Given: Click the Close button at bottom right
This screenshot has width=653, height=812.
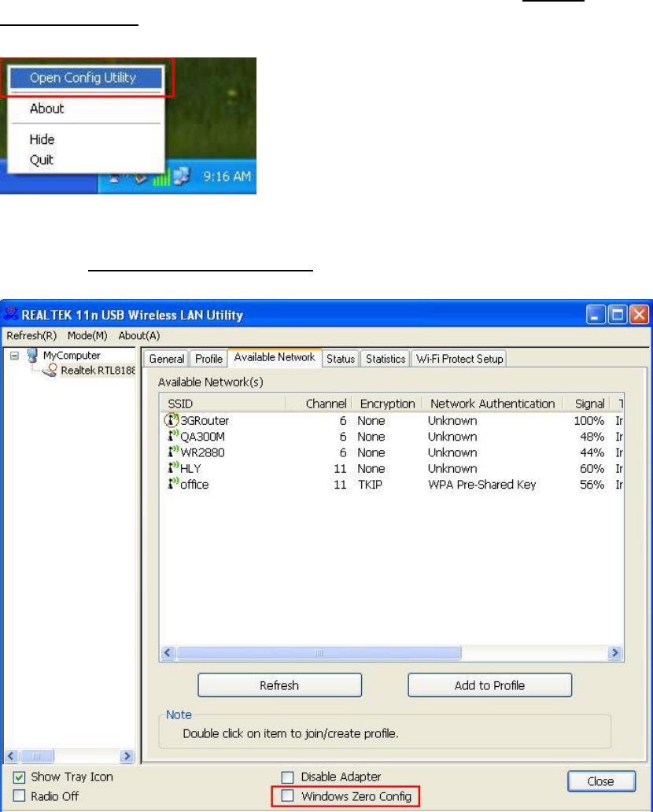Looking at the screenshot, I should click(x=601, y=781).
